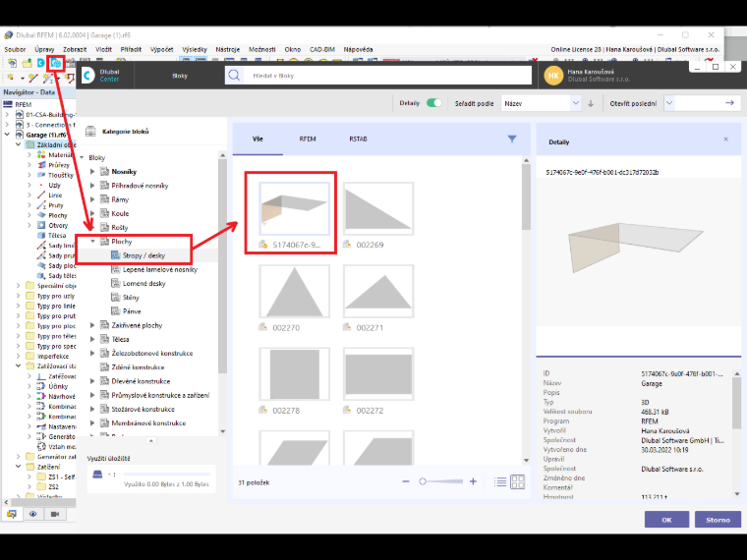Viewport: 747px width, 560px height.
Task: Click the Zdění konstrukce category icon
Action: click(x=105, y=367)
